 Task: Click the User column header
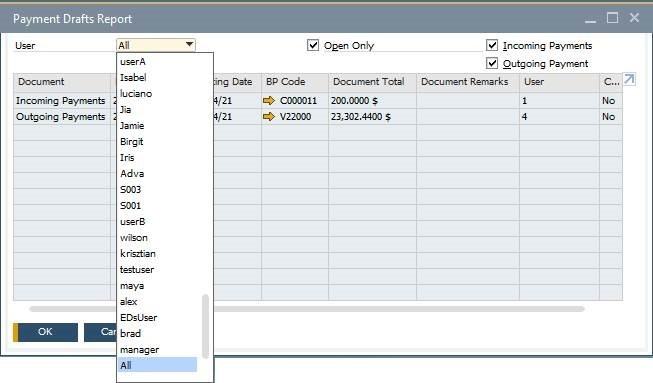[559, 82]
